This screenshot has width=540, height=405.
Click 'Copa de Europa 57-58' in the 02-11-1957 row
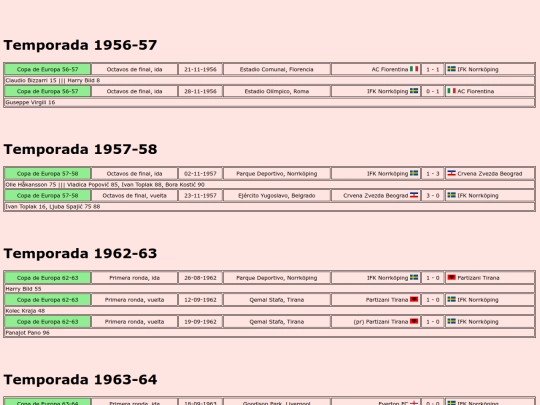tap(48, 174)
